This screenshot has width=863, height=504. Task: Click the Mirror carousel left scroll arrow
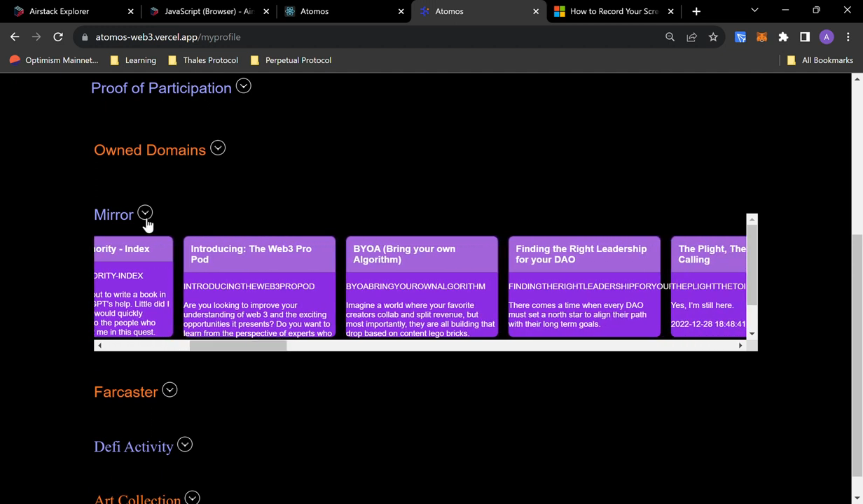click(99, 345)
